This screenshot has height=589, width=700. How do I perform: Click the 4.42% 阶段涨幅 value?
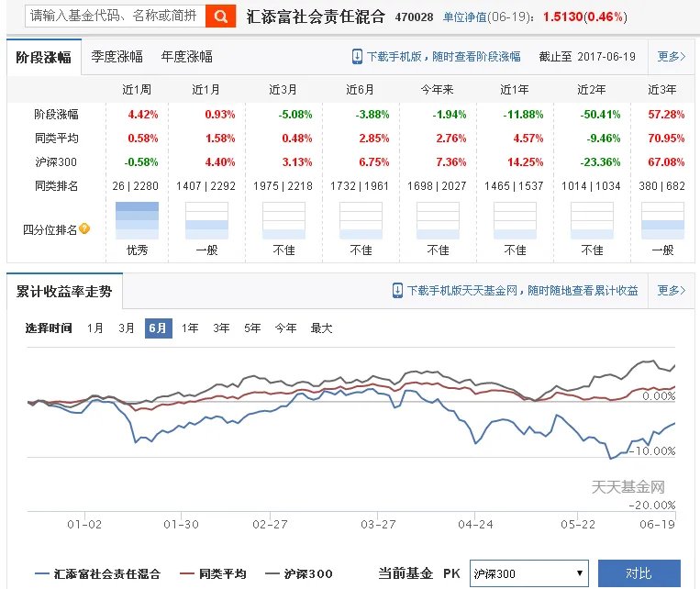coord(143,115)
